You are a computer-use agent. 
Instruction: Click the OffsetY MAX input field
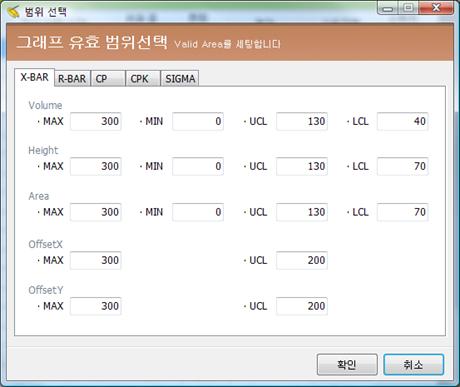click(x=96, y=306)
